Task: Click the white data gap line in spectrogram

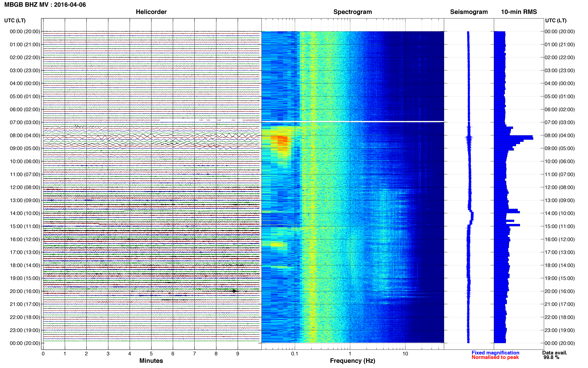Action: tap(352, 121)
